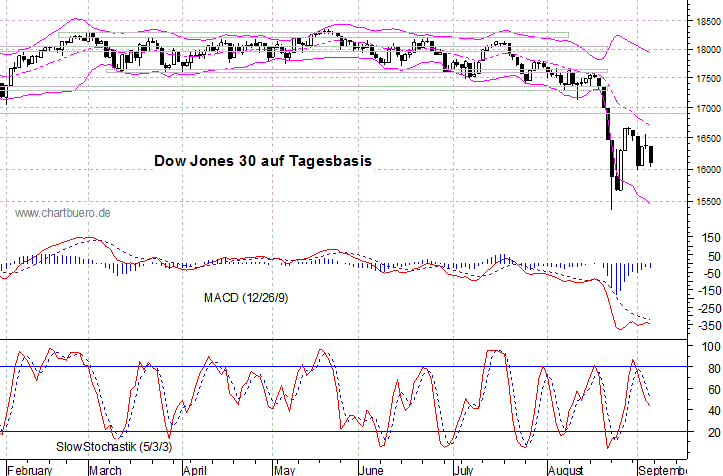The height and width of the screenshot is (476, 723).
Task: Click the Stochastik axis value 100
Action: click(711, 347)
